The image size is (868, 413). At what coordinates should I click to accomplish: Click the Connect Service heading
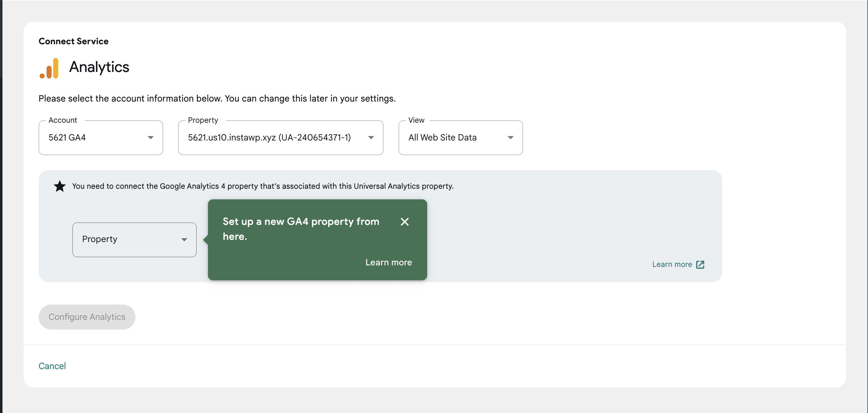pyautogui.click(x=73, y=41)
